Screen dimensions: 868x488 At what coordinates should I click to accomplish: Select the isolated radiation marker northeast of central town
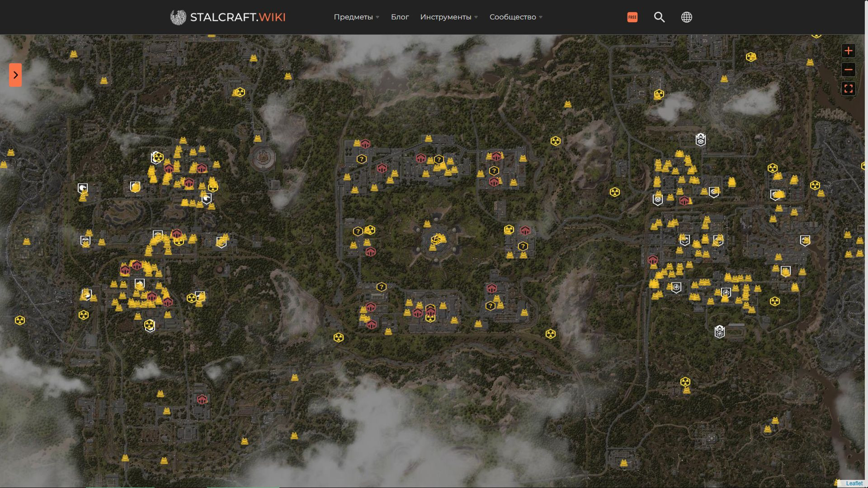tap(556, 141)
